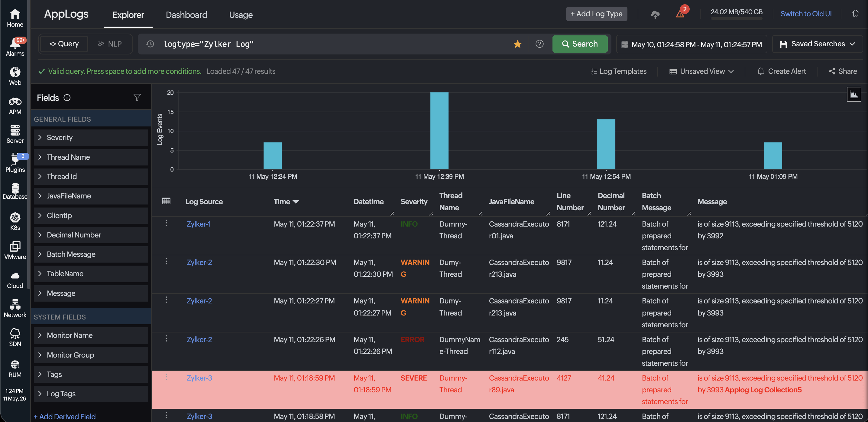Open the table column selector icon
The width and height of the screenshot is (868, 422).
pyautogui.click(x=166, y=201)
